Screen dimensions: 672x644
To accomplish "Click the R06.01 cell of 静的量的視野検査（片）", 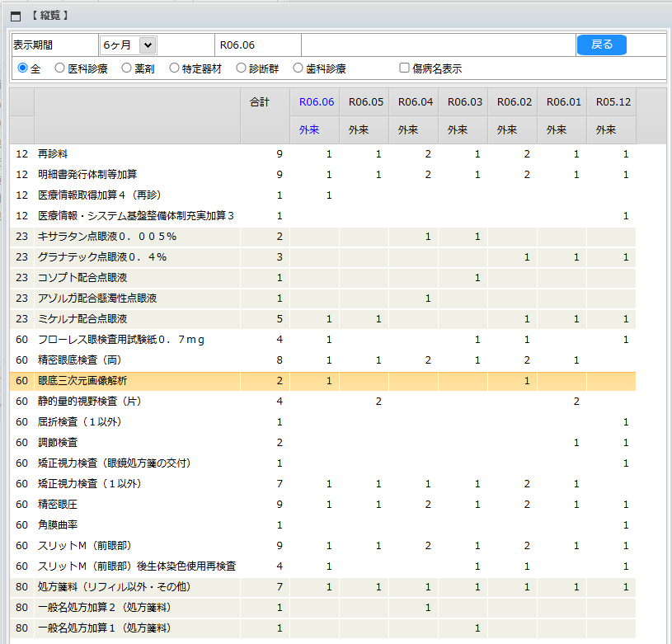I will tap(562, 402).
